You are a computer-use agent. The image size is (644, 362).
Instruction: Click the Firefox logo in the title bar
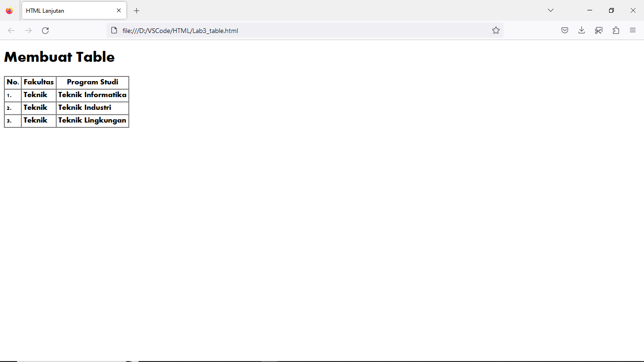(x=8, y=10)
